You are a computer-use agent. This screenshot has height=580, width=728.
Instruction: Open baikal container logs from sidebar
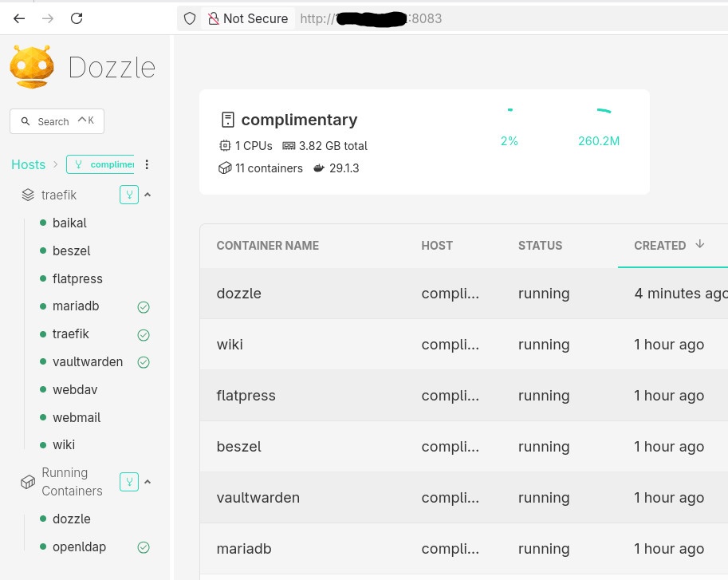coord(69,223)
